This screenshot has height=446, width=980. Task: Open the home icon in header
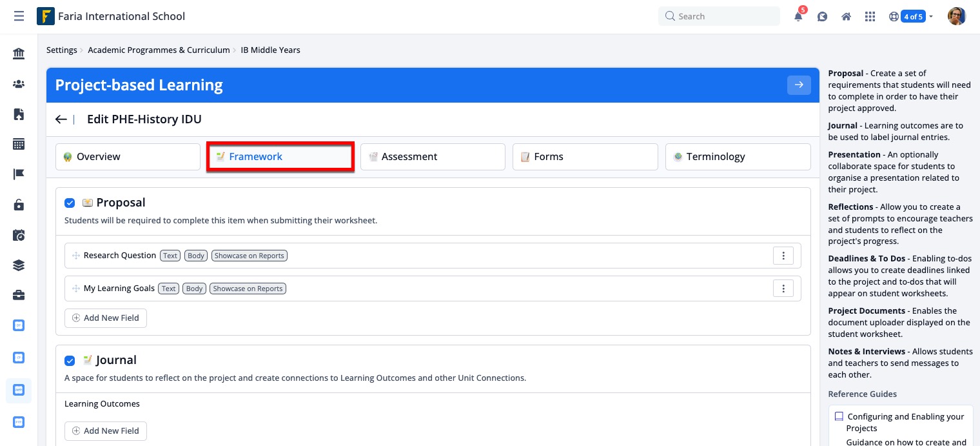click(x=846, y=17)
